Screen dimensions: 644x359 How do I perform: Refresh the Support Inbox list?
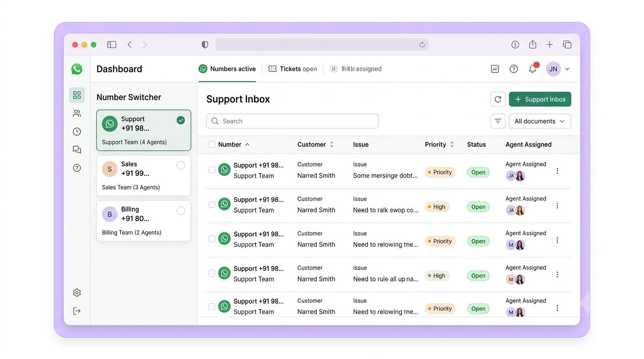[x=498, y=99]
